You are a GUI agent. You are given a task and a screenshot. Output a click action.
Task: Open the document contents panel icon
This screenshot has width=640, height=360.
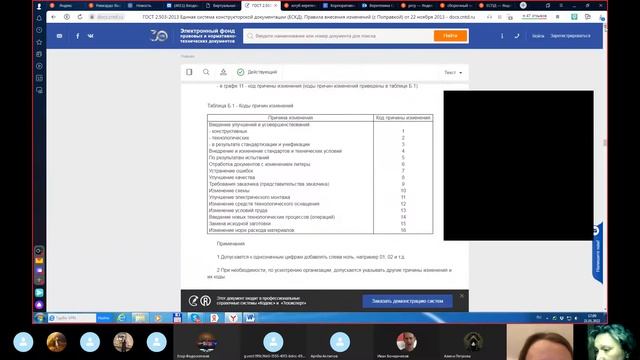tap(189, 72)
